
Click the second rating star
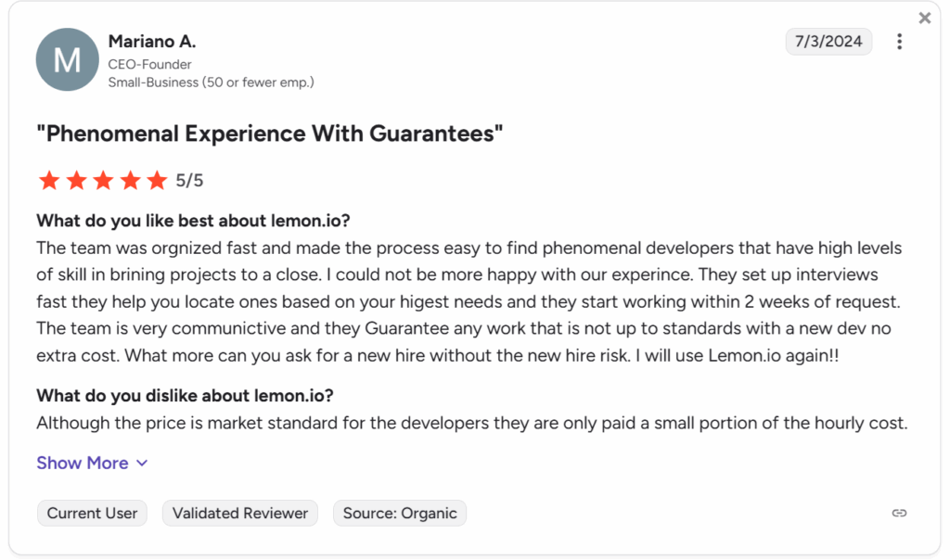[x=76, y=180]
